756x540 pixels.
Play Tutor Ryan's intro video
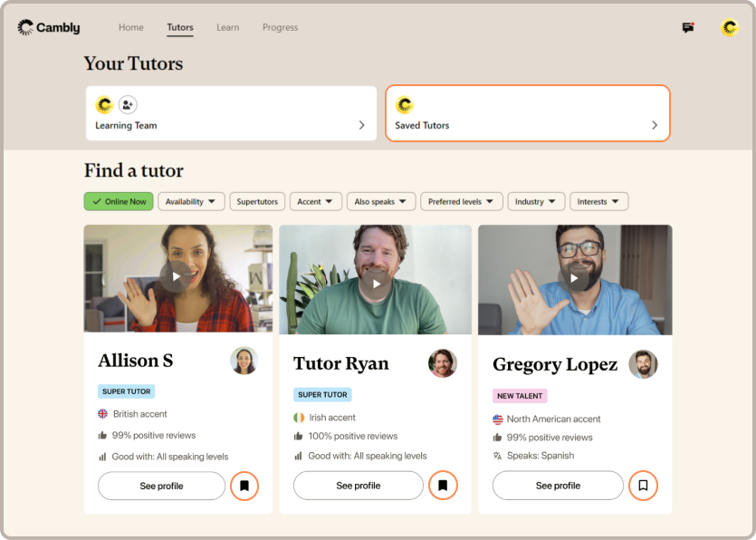click(x=375, y=284)
